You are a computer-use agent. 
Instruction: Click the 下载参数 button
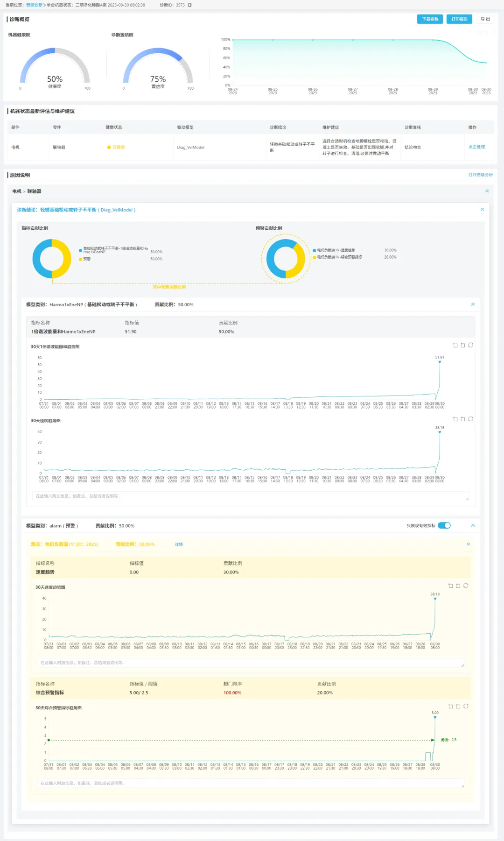[x=430, y=19]
